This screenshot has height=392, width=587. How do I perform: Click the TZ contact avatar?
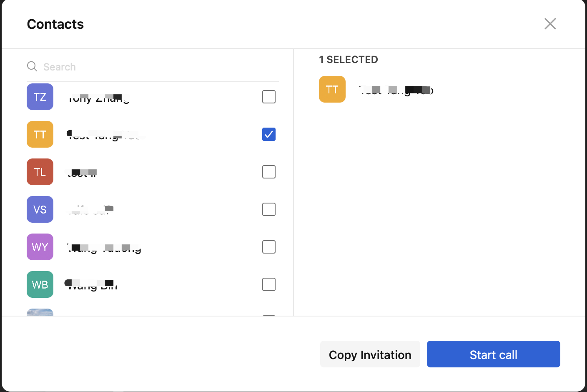point(40,97)
